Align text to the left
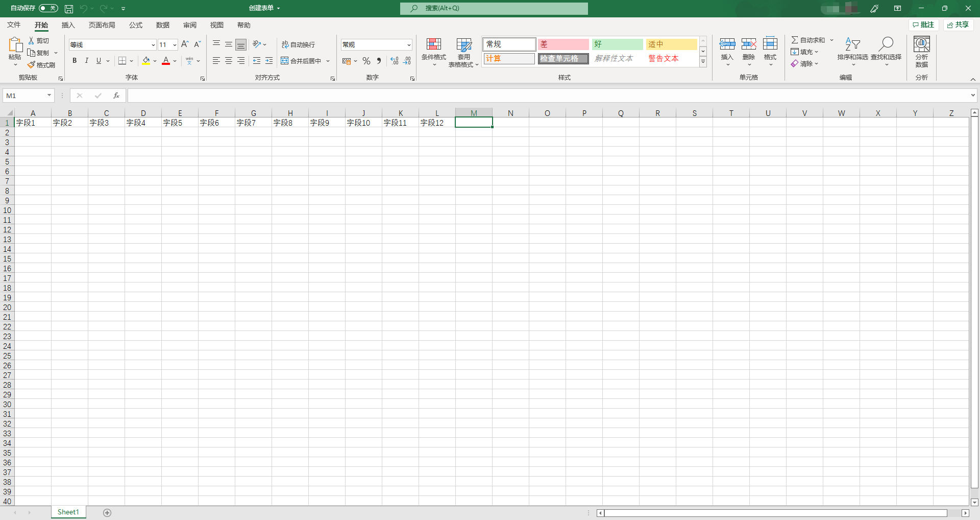 point(216,61)
